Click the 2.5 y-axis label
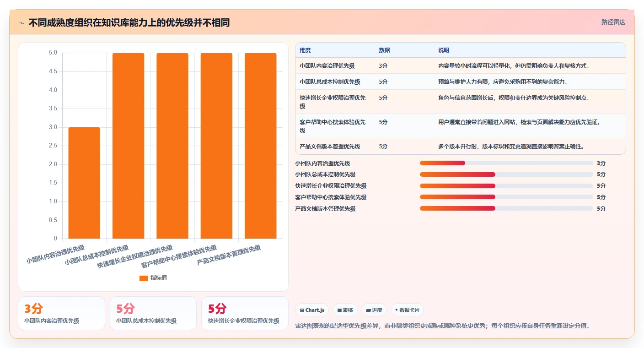The height and width of the screenshot is (348, 644). (53, 146)
